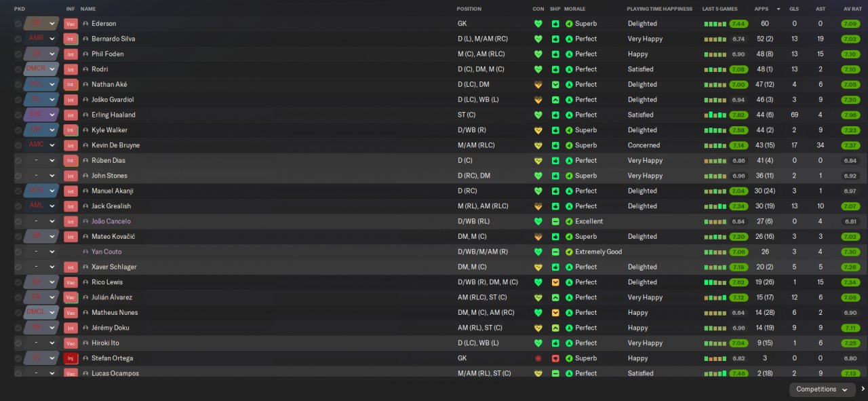This screenshot has height=401, width=868.
Task: Click the right arrow next to Competitions
Action: 863,389
